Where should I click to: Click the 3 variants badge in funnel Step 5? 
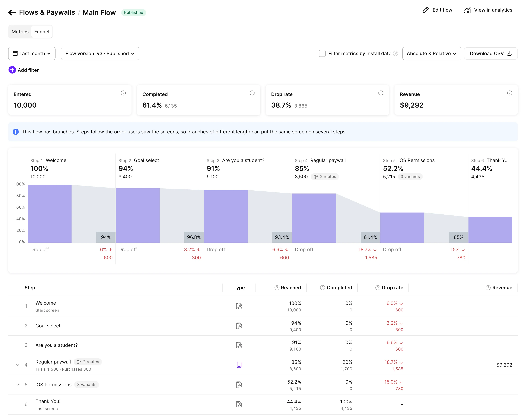410,176
